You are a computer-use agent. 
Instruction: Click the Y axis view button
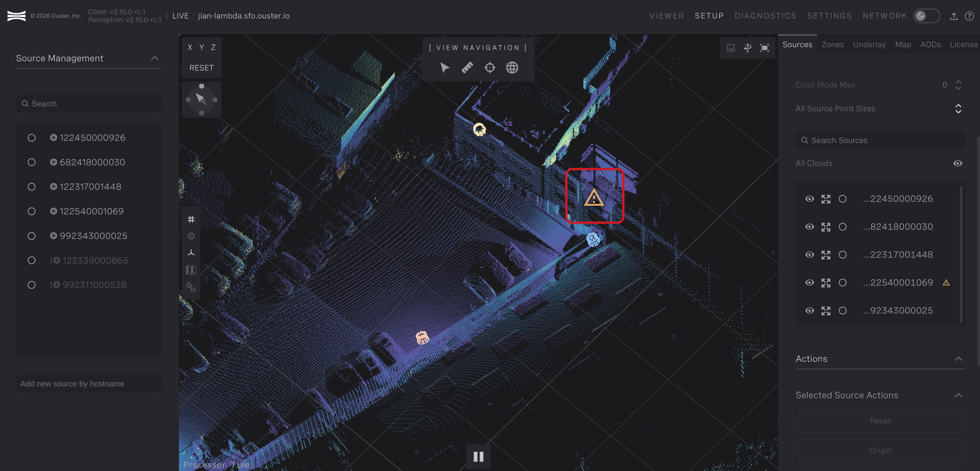point(202,47)
